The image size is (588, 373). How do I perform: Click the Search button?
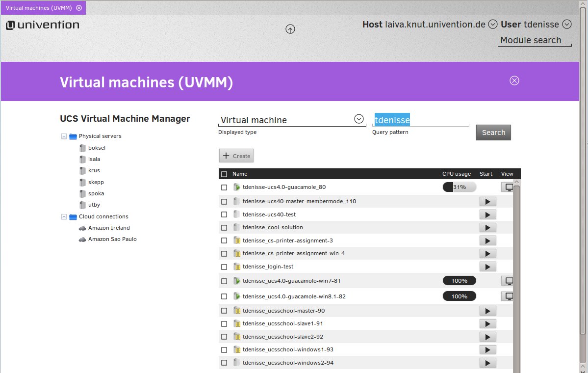[x=493, y=132]
